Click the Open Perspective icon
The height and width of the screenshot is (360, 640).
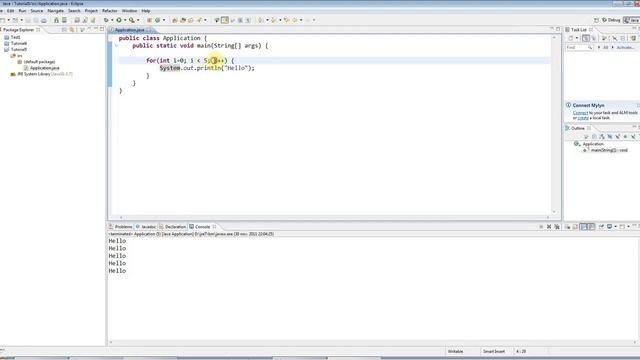(x=596, y=20)
